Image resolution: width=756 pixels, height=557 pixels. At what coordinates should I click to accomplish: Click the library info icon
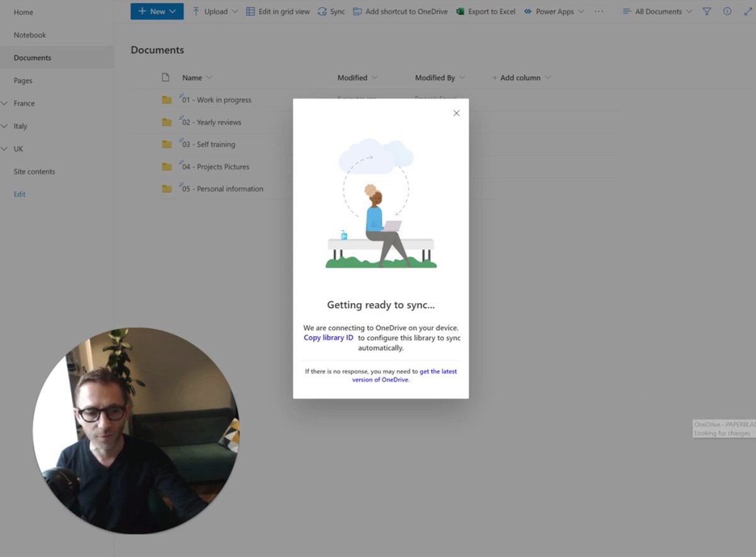[x=728, y=11]
